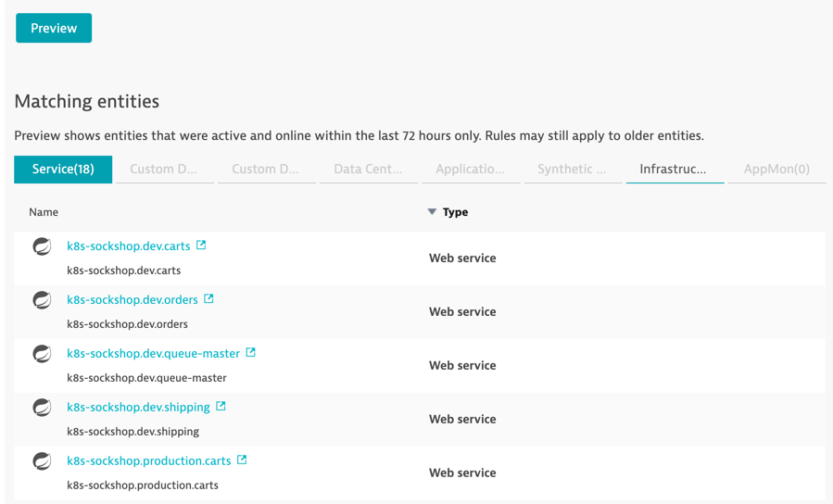Viewport: 833px width, 504px height.
Task: Click Spring service icon for dev.carts row
Action: 42,246
